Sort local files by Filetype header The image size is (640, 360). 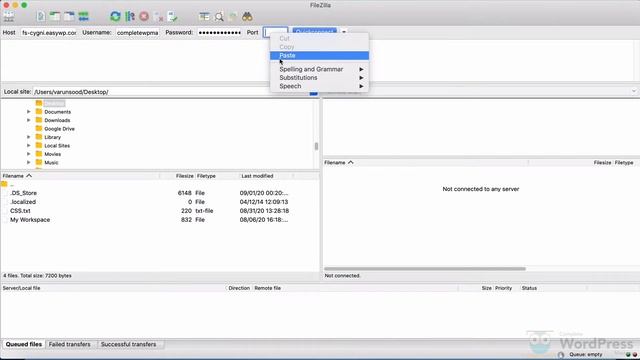[x=217, y=176]
